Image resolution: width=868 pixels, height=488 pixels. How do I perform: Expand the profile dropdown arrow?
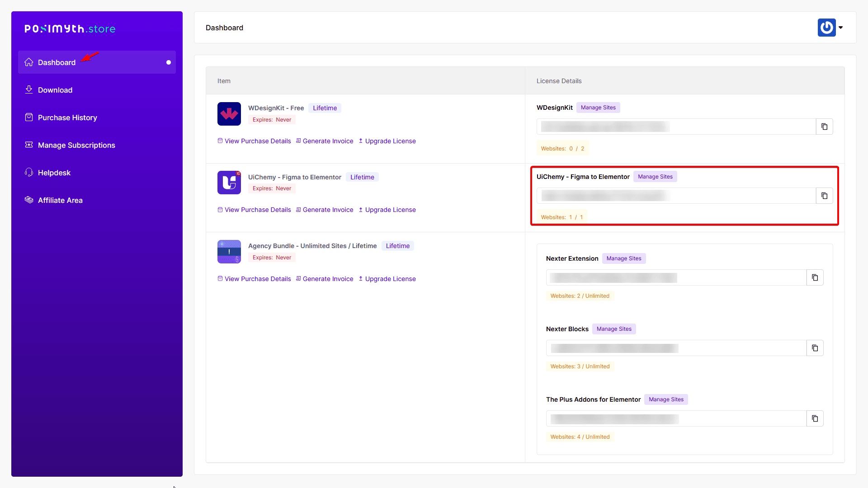click(841, 28)
